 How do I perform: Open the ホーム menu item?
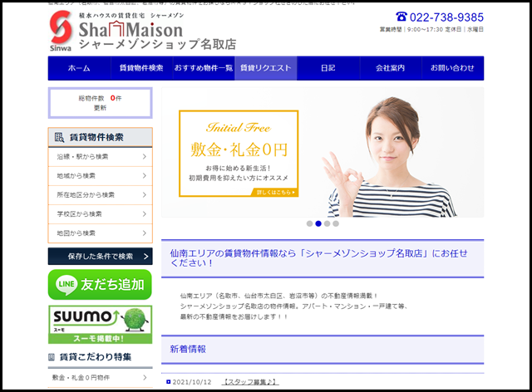pos(80,68)
